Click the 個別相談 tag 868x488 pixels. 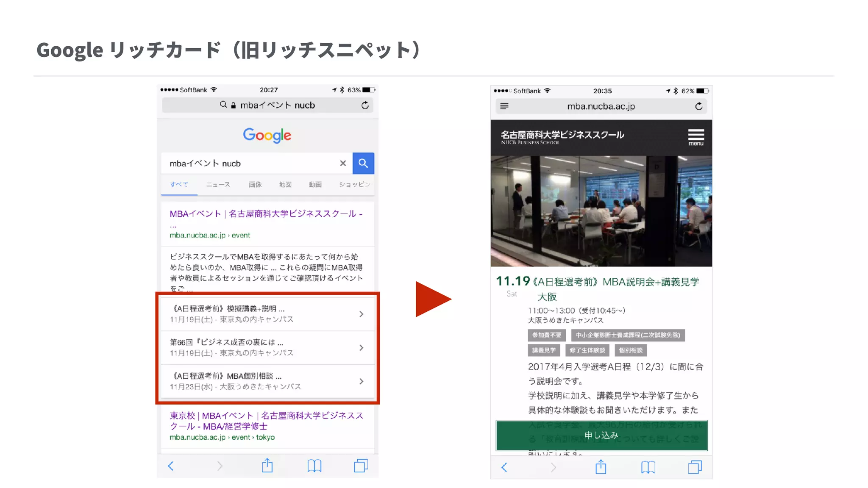[x=631, y=350]
